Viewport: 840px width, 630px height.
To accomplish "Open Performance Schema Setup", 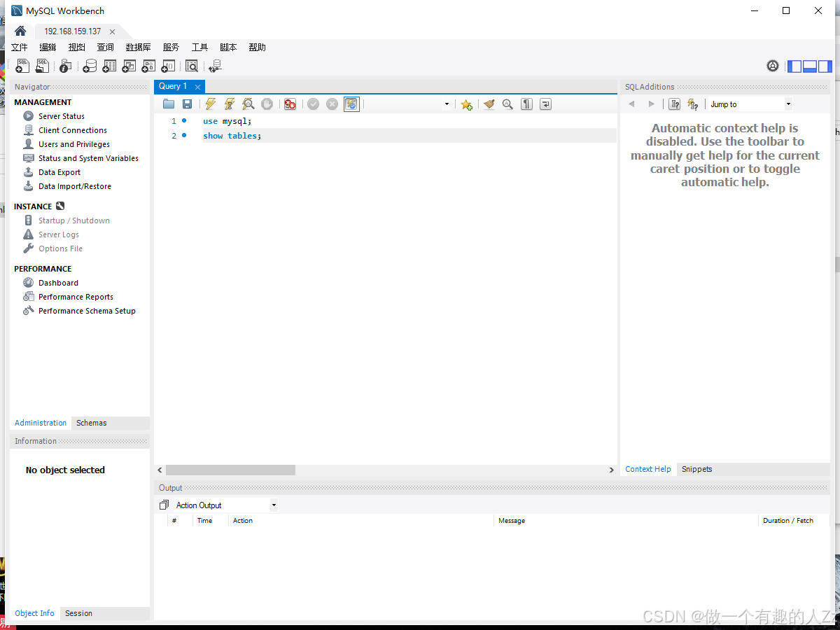I will (87, 311).
